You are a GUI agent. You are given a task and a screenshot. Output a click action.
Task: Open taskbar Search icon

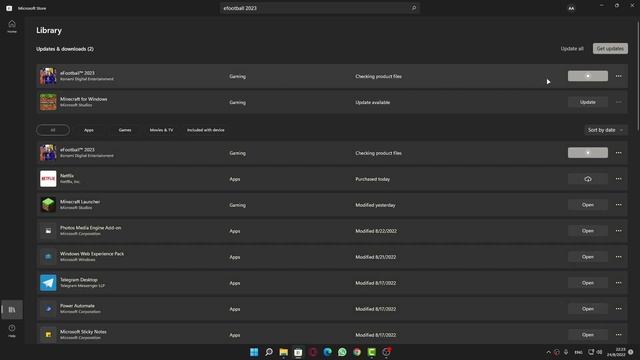pos(269,352)
